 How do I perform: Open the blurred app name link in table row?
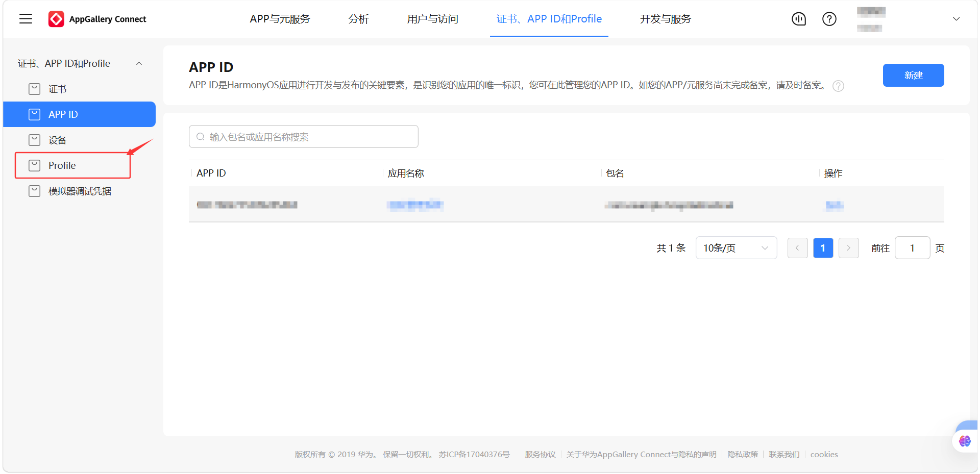[415, 205]
